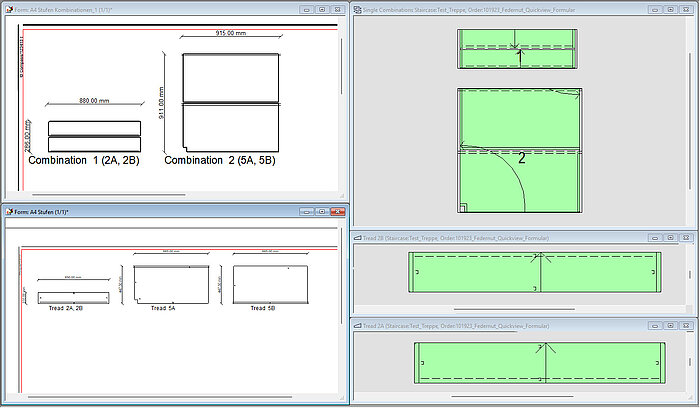The height and width of the screenshot is (408, 700).
Task: Select the green tread drawing in the Tread 2B window
Action: 535,272
